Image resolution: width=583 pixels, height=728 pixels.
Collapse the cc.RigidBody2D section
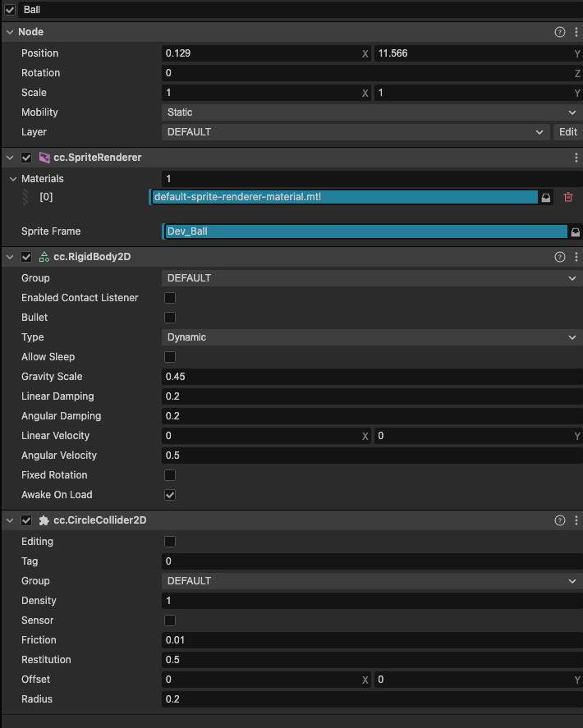pyautogui.click(x=10, y=257)
